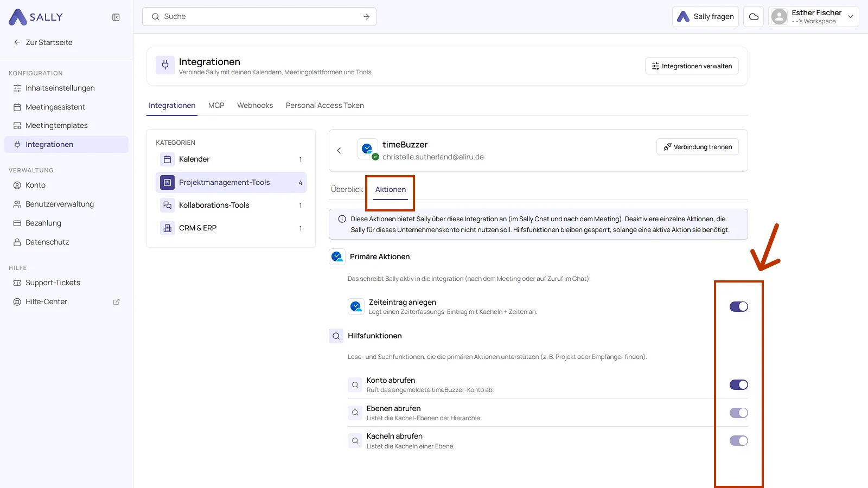Disable the Zeiteintrag anlegen toggle
Screen dimensions: 868x488
(x=739, y=307)
